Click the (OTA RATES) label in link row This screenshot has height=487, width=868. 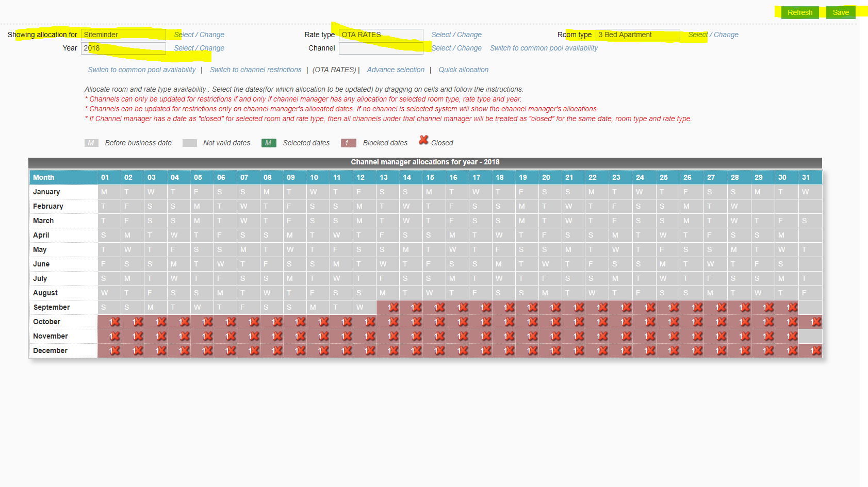point(334,70)
